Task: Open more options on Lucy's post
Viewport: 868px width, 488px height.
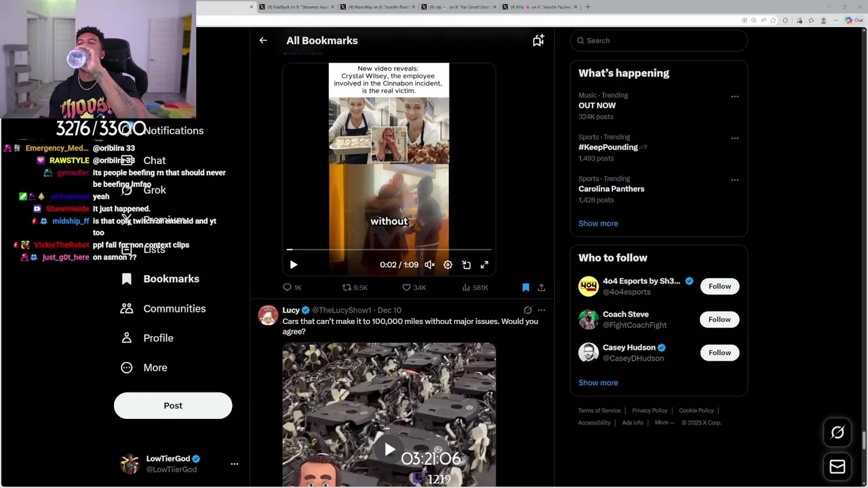Action: pos(541,310)
